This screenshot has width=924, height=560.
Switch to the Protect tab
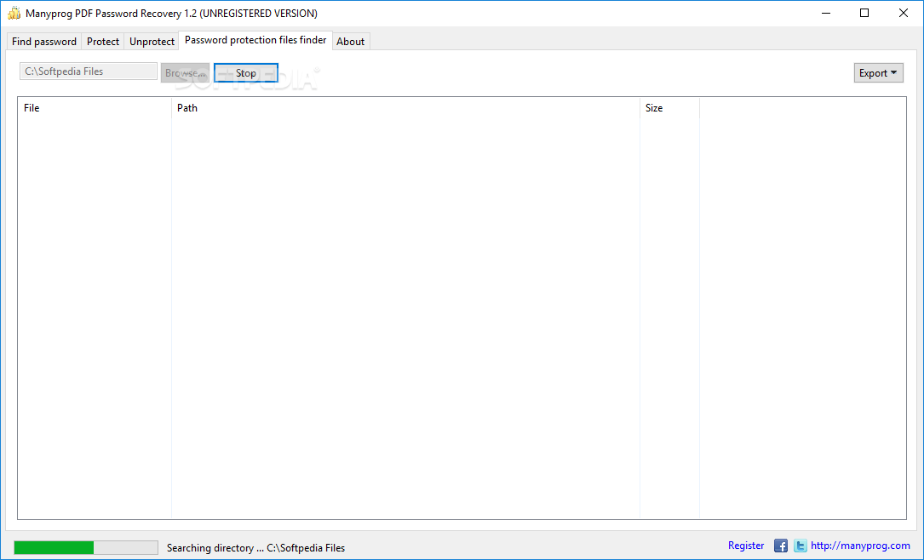coord(103,41)
